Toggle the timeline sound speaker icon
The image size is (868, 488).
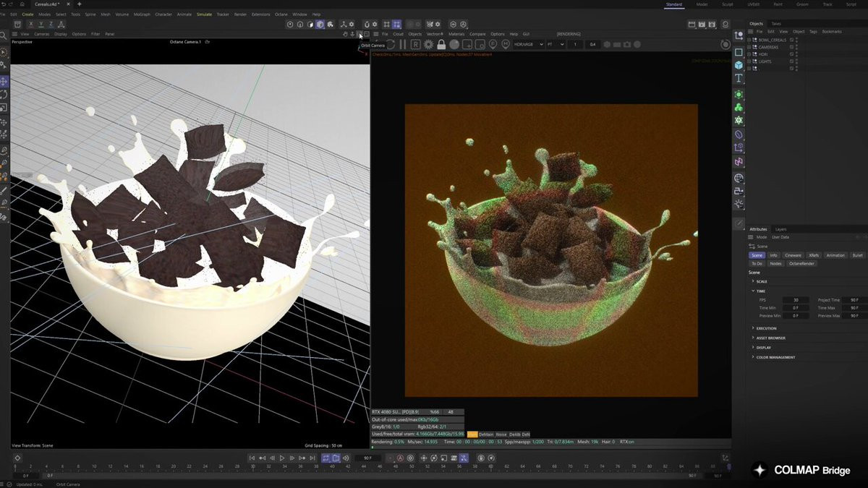coord(346,458)
